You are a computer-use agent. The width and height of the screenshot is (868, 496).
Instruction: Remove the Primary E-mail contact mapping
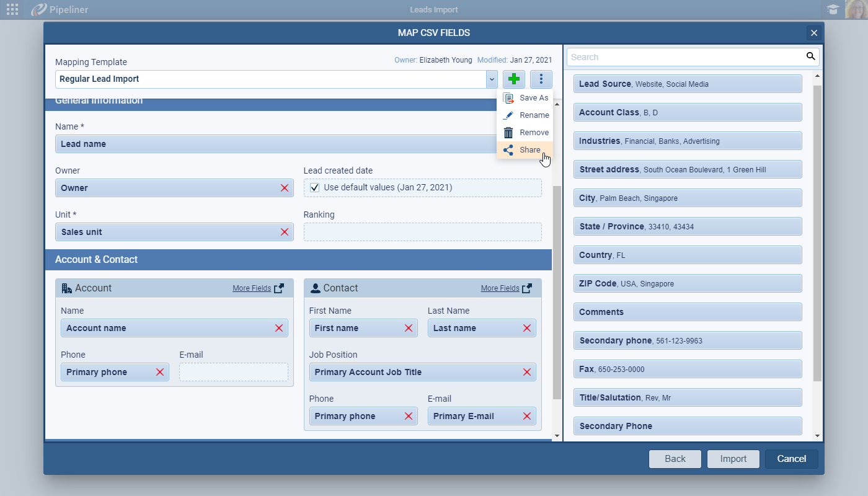[x=526, y=416]
